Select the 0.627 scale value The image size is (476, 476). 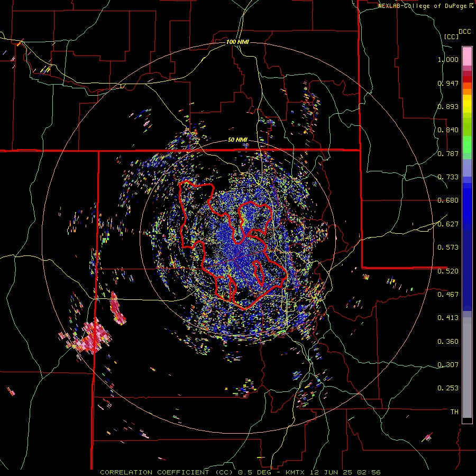448,224
